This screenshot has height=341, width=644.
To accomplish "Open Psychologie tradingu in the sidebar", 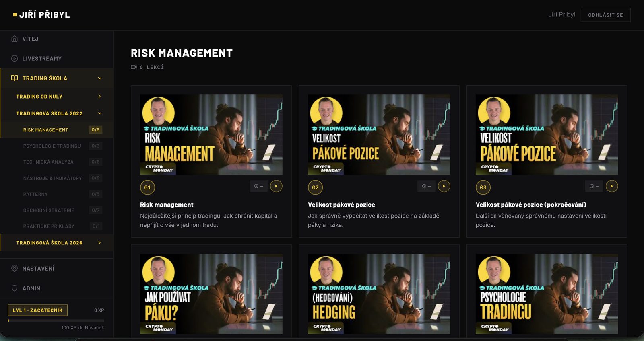I will [56, 146].
